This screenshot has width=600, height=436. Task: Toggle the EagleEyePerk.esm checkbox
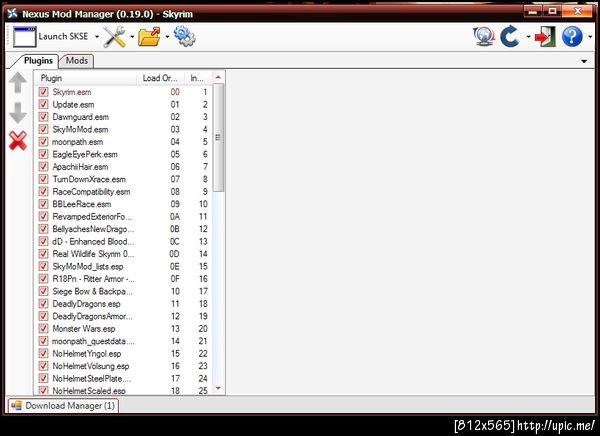43,154
